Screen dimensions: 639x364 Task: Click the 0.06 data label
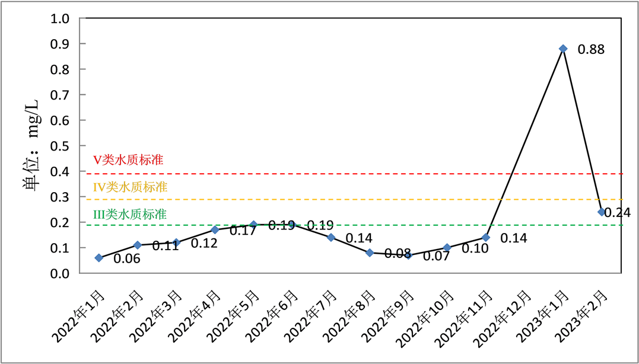126,258
